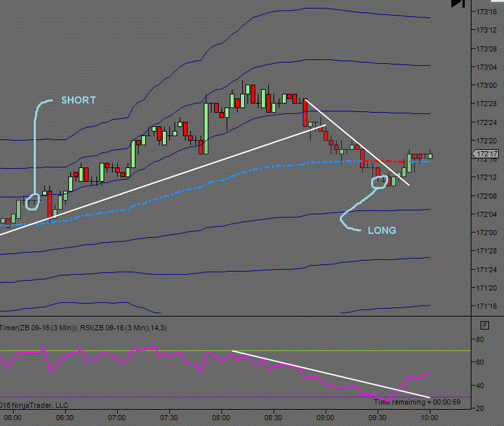Click the 07:00 time axis label
This screenshot has width=504, height=426.
[x=117, y=418]
